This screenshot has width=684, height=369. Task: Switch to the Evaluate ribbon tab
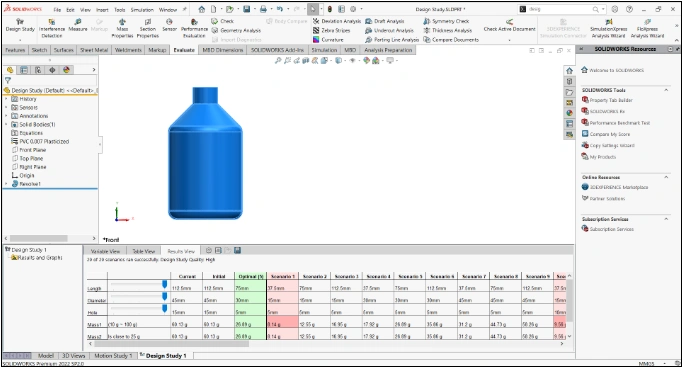[x=184, y=50]
